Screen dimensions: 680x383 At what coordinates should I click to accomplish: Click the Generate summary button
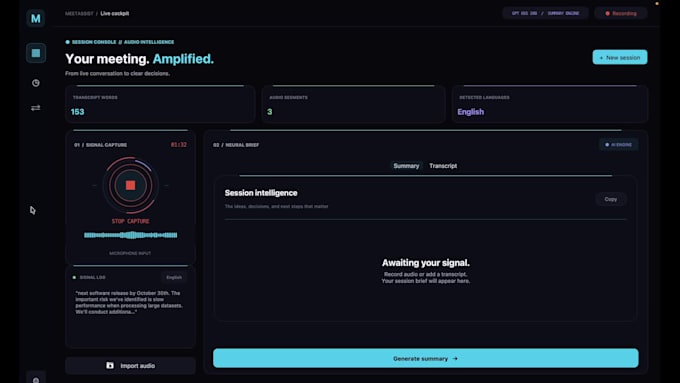click(425, 358)
